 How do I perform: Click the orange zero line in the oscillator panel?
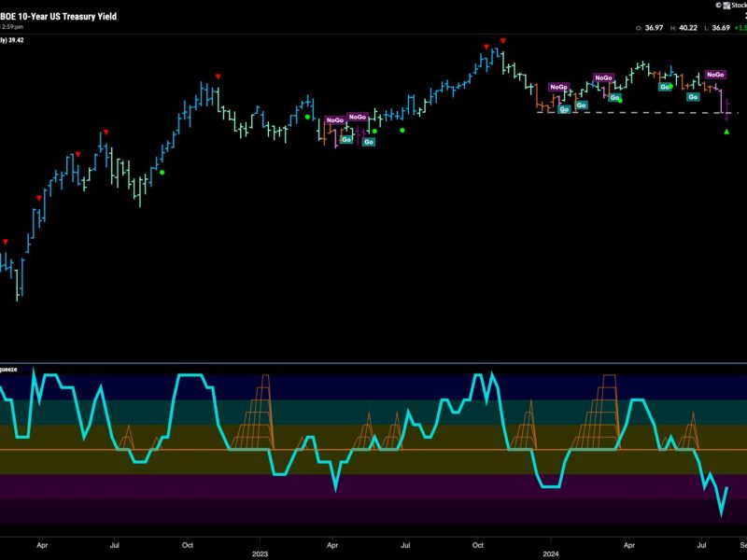pos(373,450)
